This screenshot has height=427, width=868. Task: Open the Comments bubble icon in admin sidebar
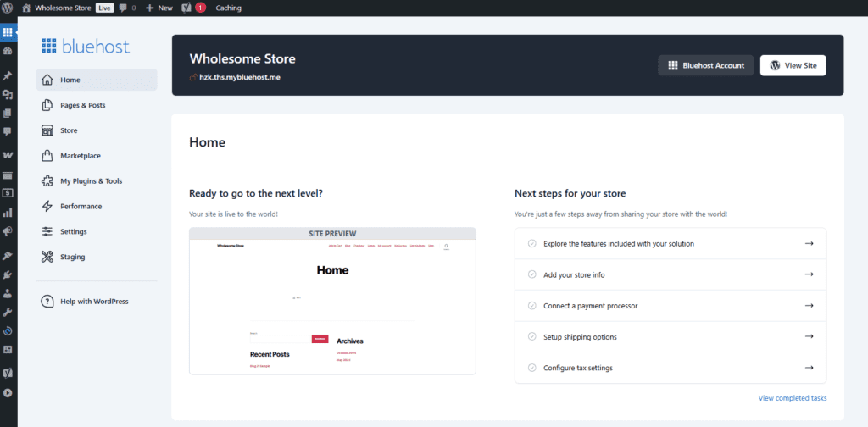point(8,131)
